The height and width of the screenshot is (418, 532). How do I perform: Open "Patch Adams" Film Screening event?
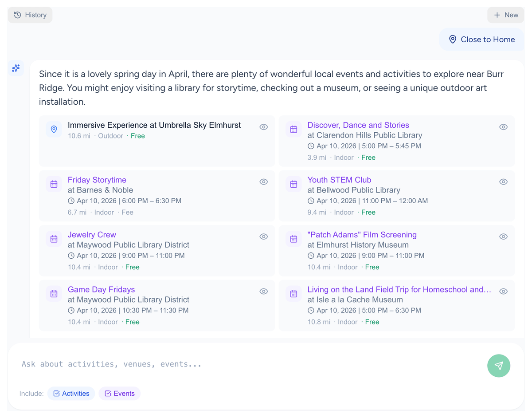[362, 235]
